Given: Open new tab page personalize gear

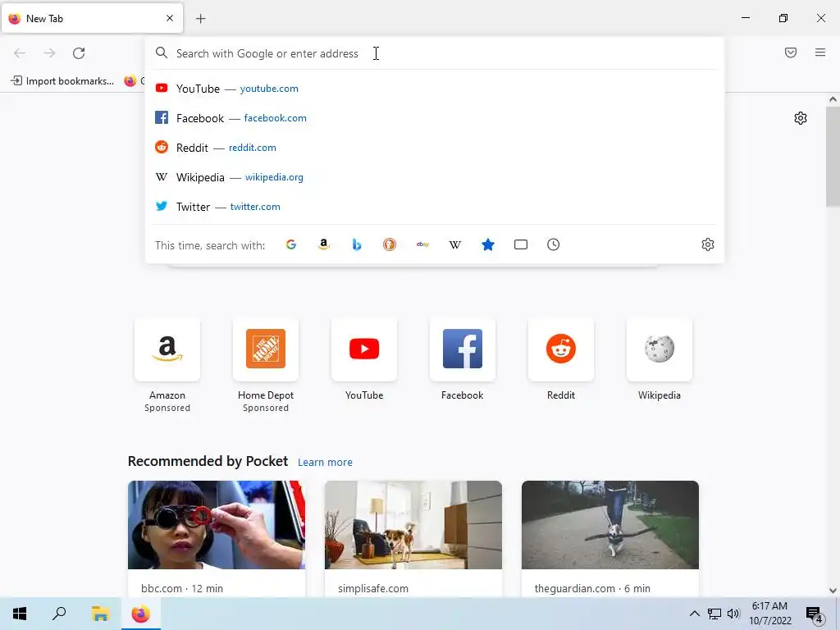Looking at the screenshot, I should click(801, 118).
